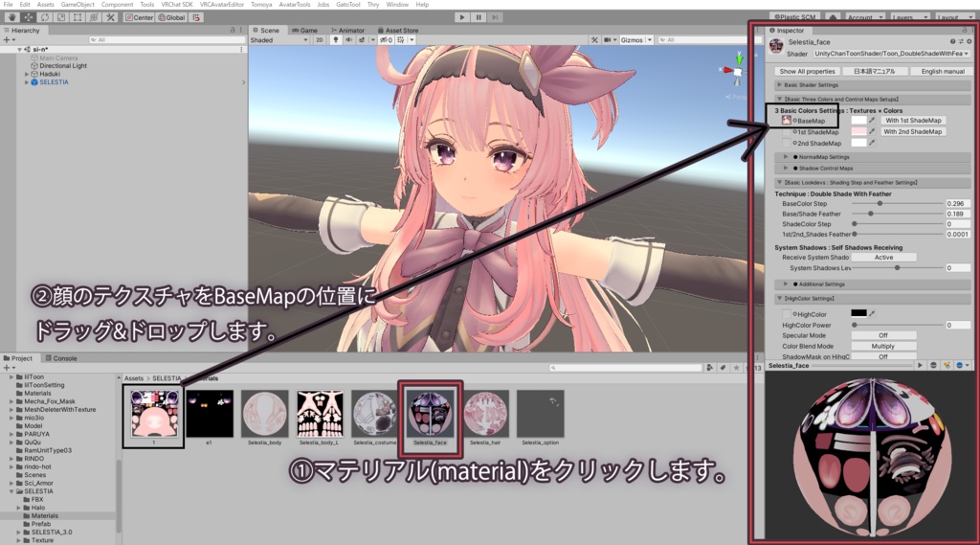Switch to the Console tab

click(x=61, y=358)
